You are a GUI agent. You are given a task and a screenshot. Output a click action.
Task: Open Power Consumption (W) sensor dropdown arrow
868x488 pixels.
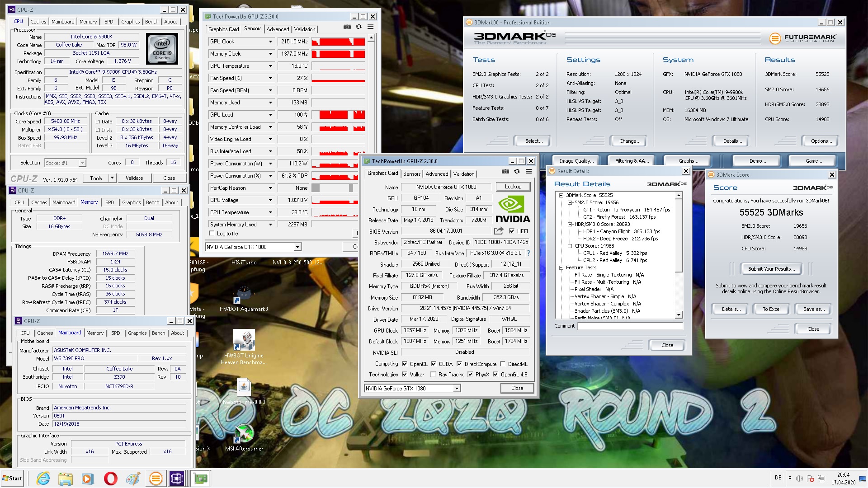click(x=270, y=164)
